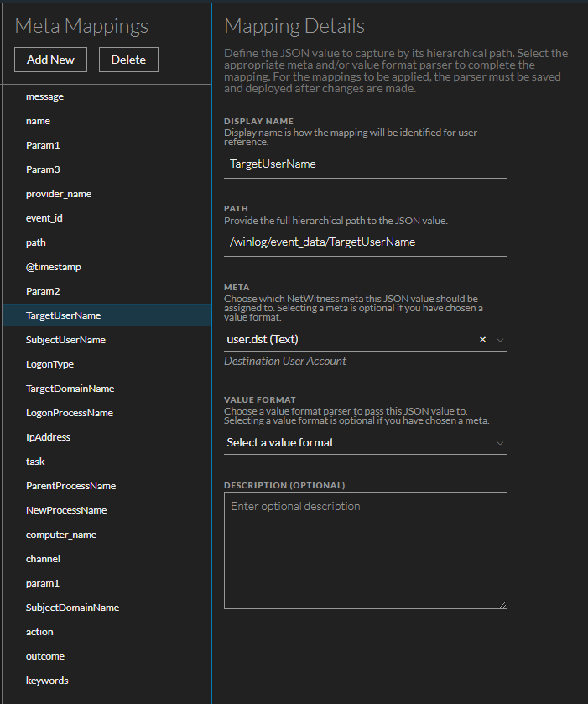Select the Param1 mapping in list
Viewport: 588px width, 704px height.
(43, 145)
